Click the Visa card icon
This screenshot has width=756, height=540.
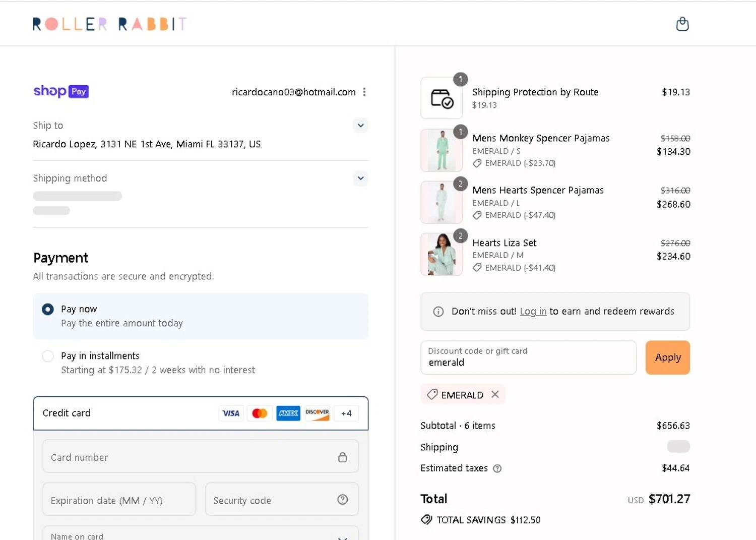coord(231,413)
